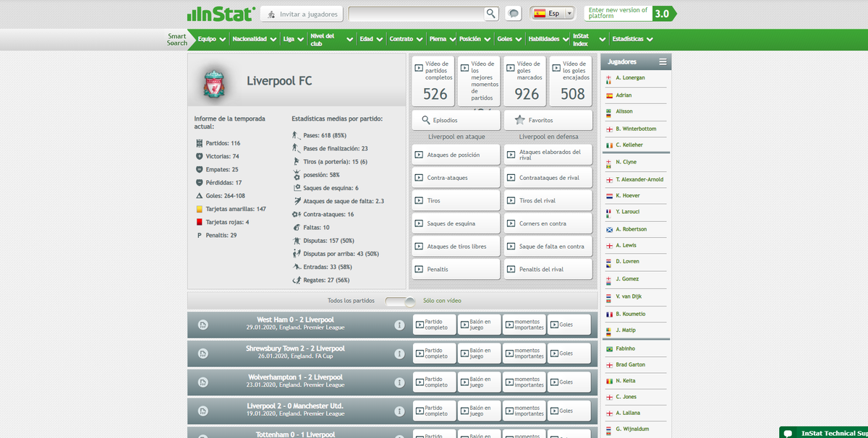The height and width of the screenshot is (438, 868).
Task: Open the Estadísticas menu
Action: coord(632,39)
